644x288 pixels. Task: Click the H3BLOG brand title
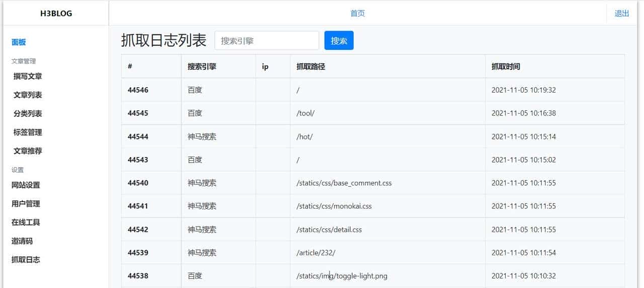[56, 14]
